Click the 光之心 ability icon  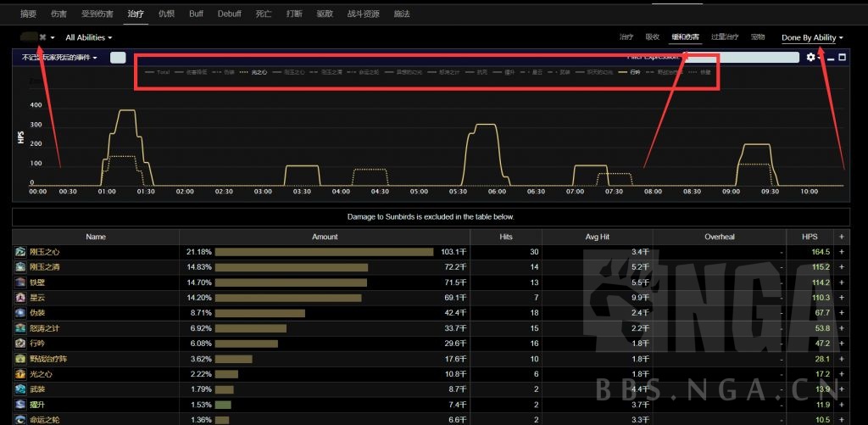coord(20,374)
